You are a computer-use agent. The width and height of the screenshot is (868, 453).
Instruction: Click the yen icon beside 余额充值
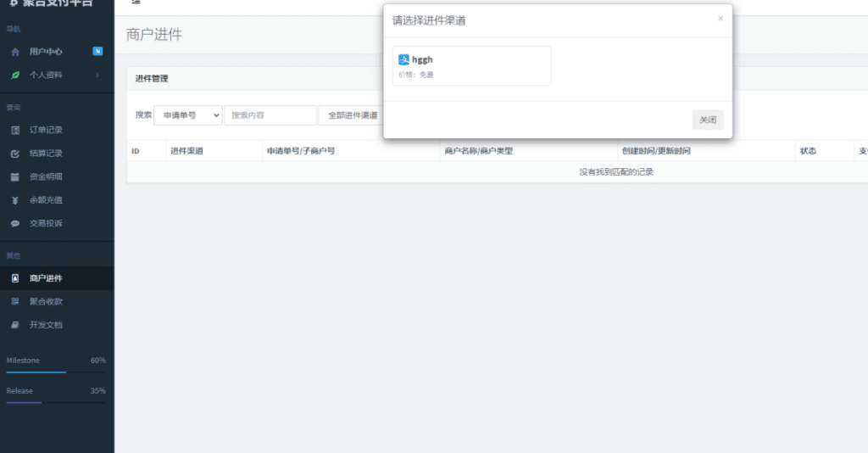click(15, 200)
